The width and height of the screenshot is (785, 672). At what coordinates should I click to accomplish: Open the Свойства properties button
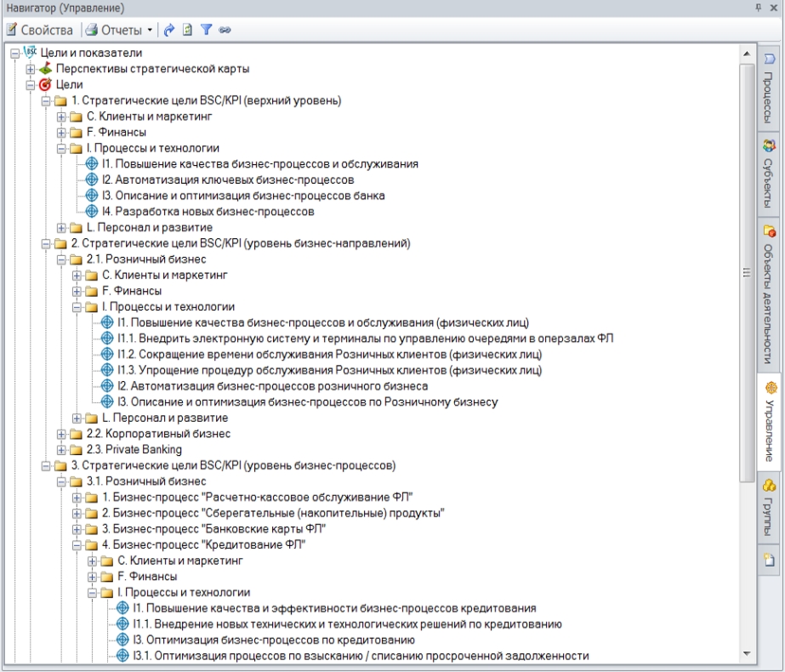pyautogui.click(x=39, y=30)
